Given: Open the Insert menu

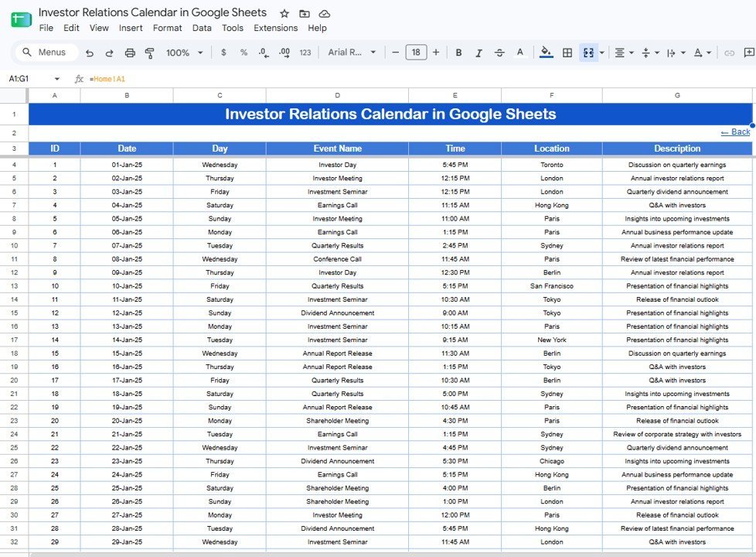Looking at the screenshot, I should (131, 28).
